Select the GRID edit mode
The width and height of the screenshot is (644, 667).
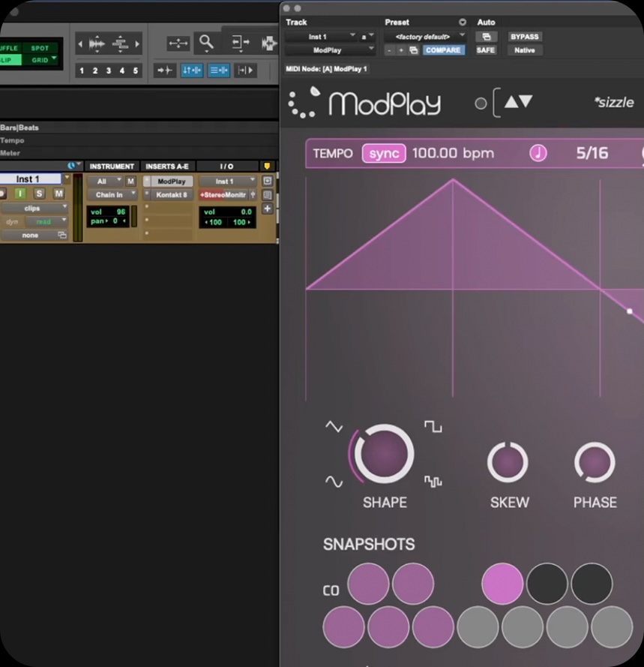42,59
